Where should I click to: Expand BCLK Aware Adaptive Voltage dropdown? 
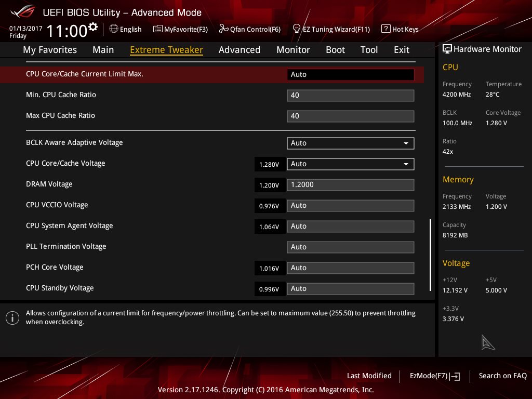(x=351, y=143)
